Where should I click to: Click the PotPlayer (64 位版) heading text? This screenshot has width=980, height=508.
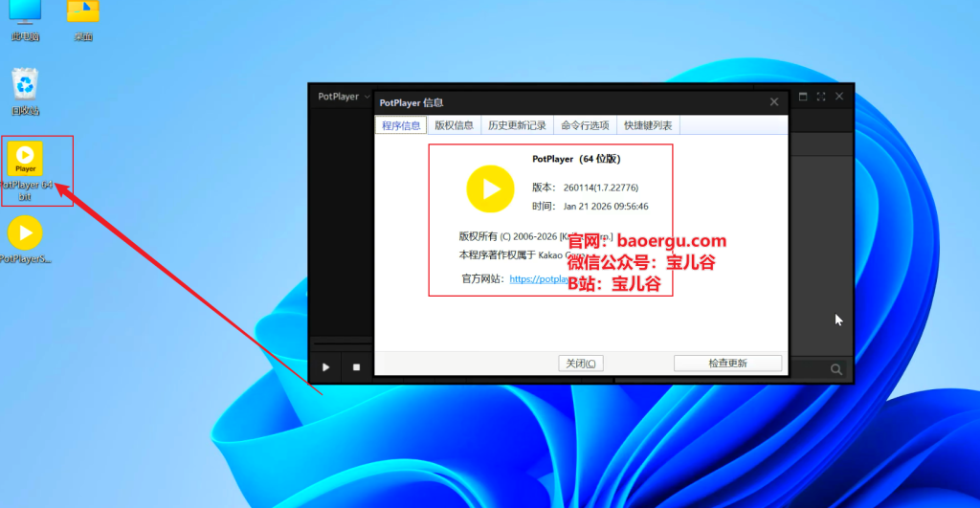(x=576, y=159)
